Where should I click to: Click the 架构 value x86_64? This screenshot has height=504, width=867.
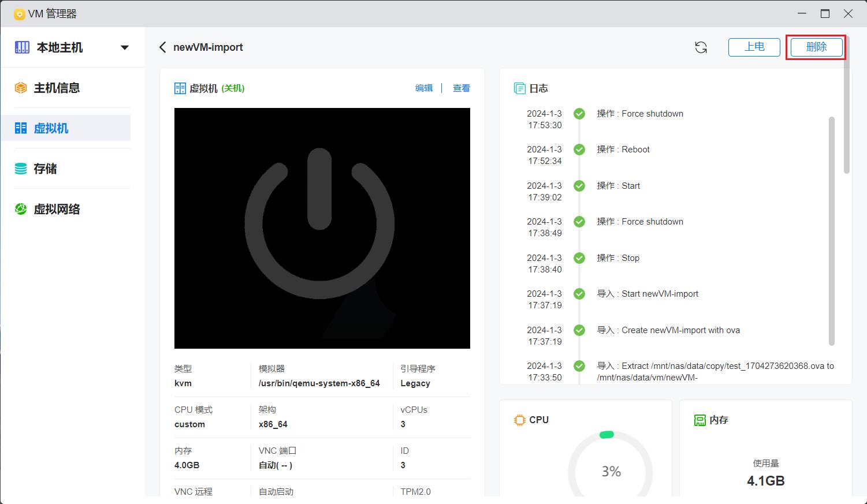tap(273, 424)
